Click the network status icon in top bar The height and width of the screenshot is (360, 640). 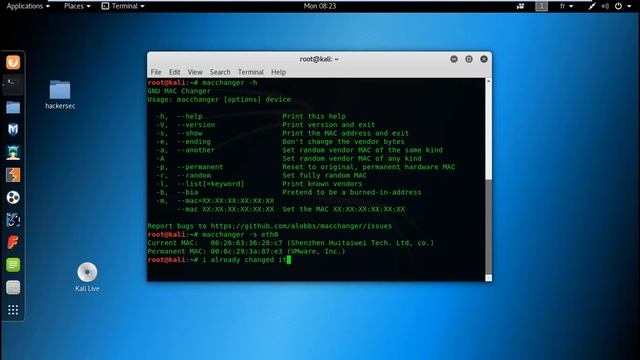[x=592, y=6]
